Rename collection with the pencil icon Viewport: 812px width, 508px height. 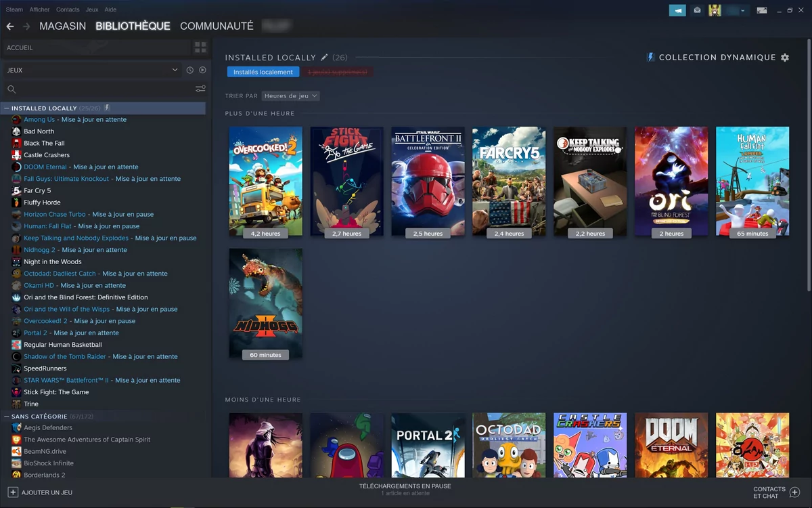(x=324, y=58)
